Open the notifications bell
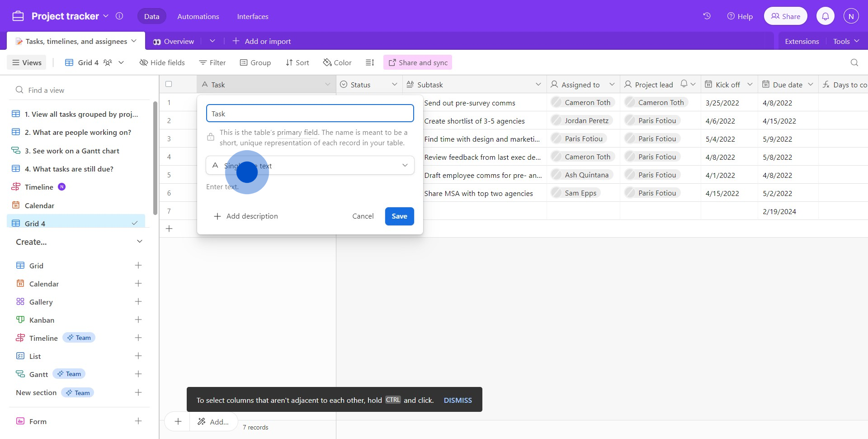 coord(825,16)
